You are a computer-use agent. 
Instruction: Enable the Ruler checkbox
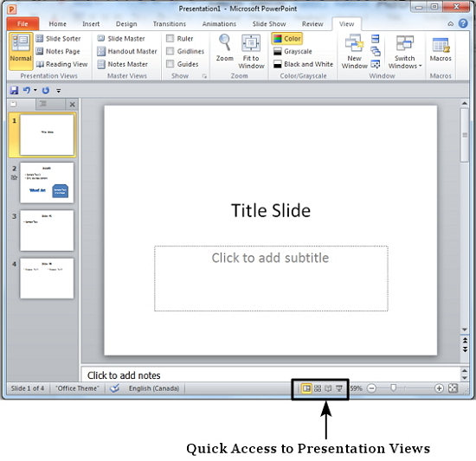[170, 39]
